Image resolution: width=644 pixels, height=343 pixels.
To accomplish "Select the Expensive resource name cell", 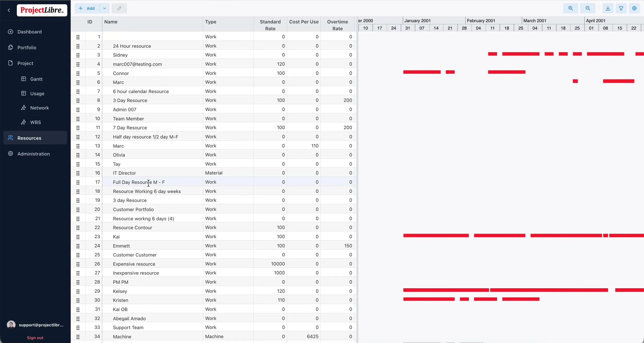I will [x=152, y=264].
